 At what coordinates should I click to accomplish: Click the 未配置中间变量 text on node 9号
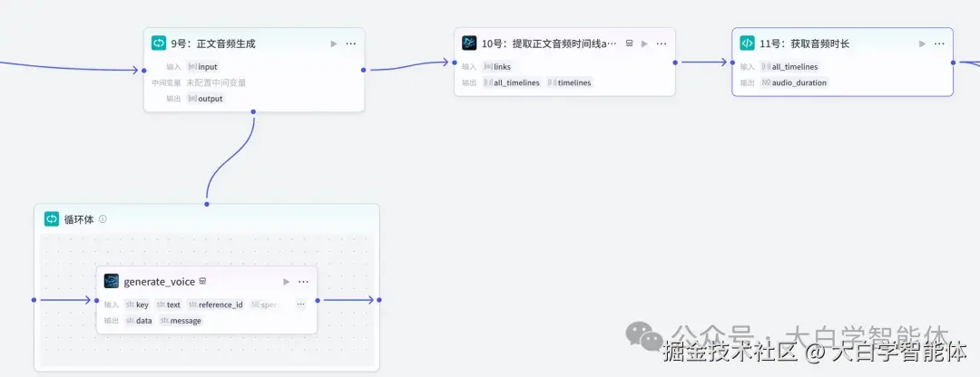click(x=216, y=82)
